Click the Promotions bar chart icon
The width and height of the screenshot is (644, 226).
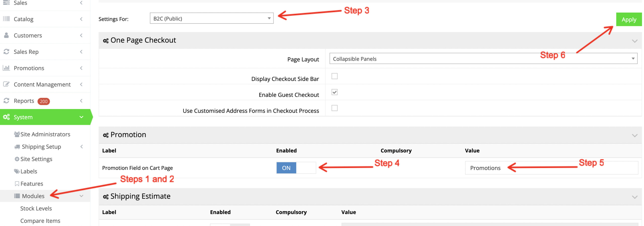6,68
